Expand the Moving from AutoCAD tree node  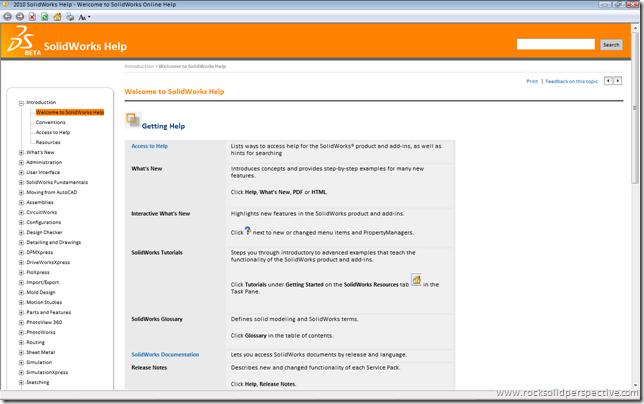tap(21, 193)
